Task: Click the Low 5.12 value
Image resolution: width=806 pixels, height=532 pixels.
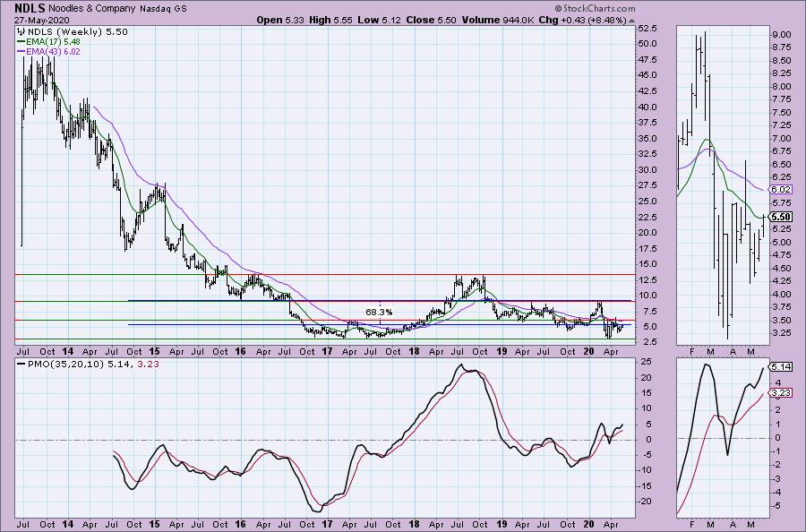Action: point(380,20)
